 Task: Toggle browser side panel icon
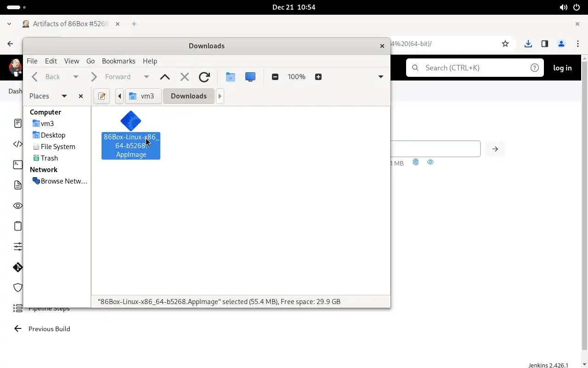point(545,44)
